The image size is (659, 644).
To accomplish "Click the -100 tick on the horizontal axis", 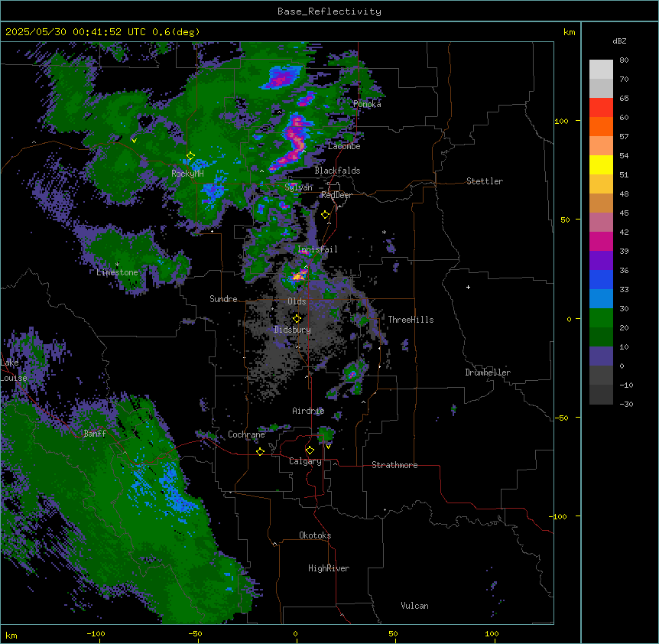I will point(96,633).
